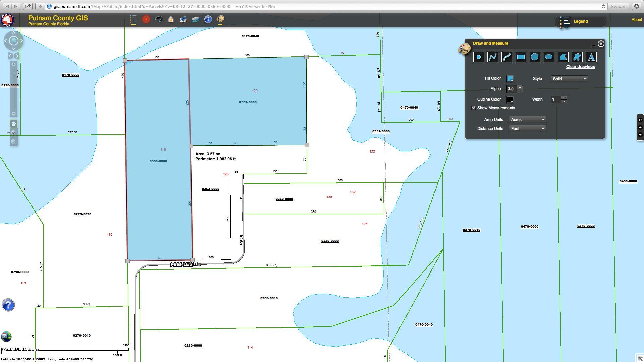
Task: Open the Outline Color picker
Action: [x=510, y=100]
